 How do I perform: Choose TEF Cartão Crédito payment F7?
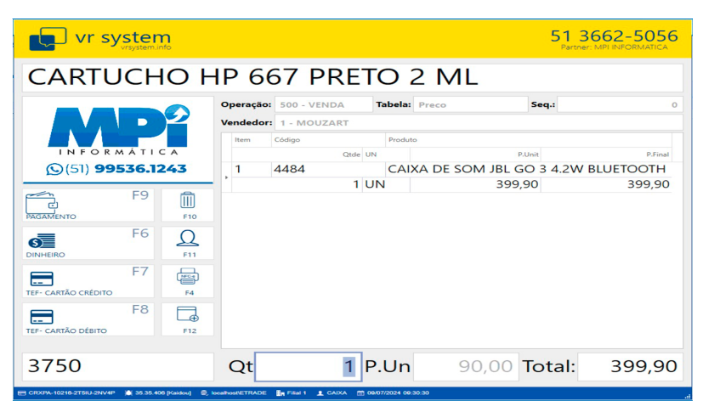87,281
